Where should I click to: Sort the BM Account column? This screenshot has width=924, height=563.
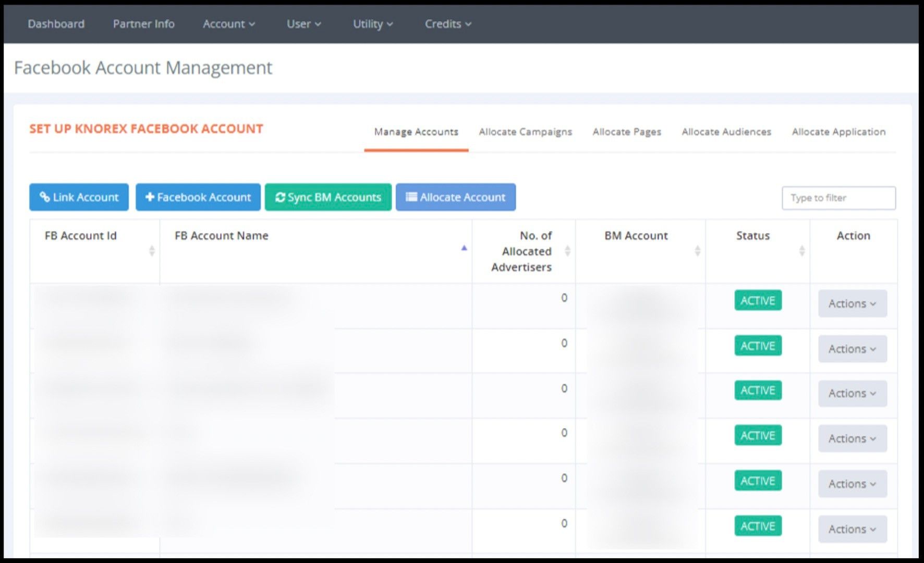697,251
